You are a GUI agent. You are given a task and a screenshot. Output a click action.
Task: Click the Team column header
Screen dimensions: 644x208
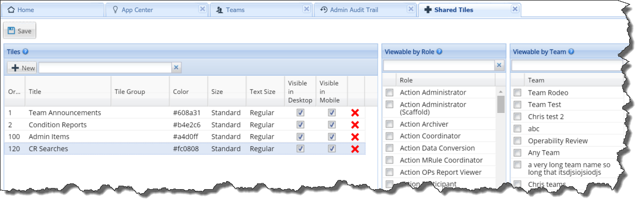pyautogui.click(x=575, y=80)
